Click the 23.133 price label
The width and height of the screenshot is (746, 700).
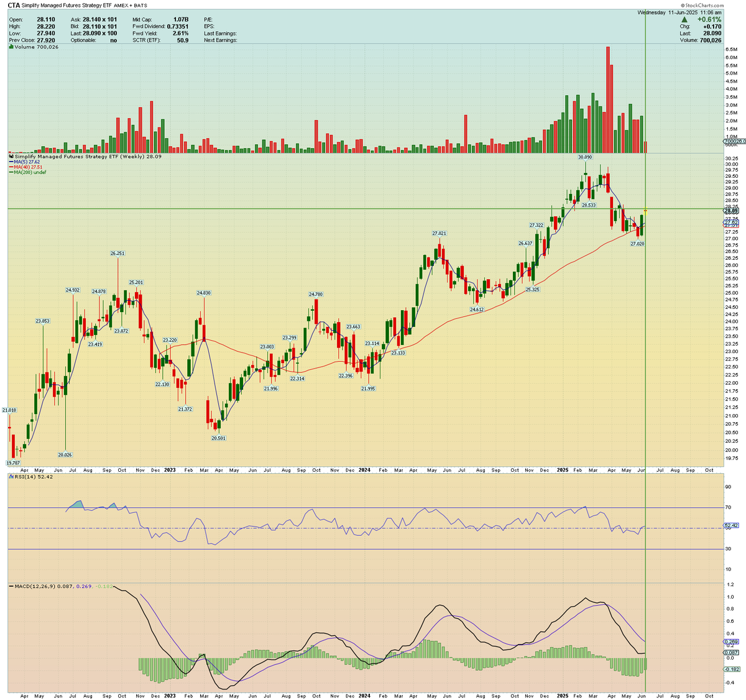[398, 352]
